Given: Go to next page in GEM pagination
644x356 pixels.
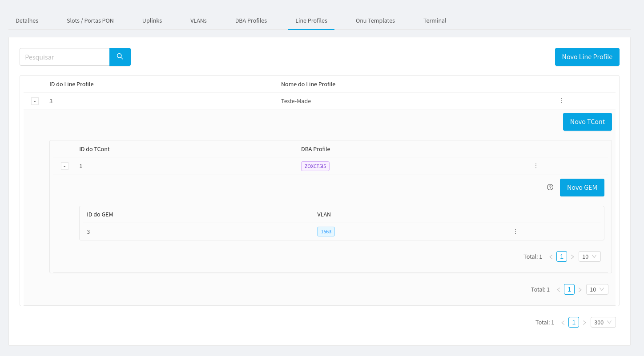Looking at the screenshot, I should (572, 256).
